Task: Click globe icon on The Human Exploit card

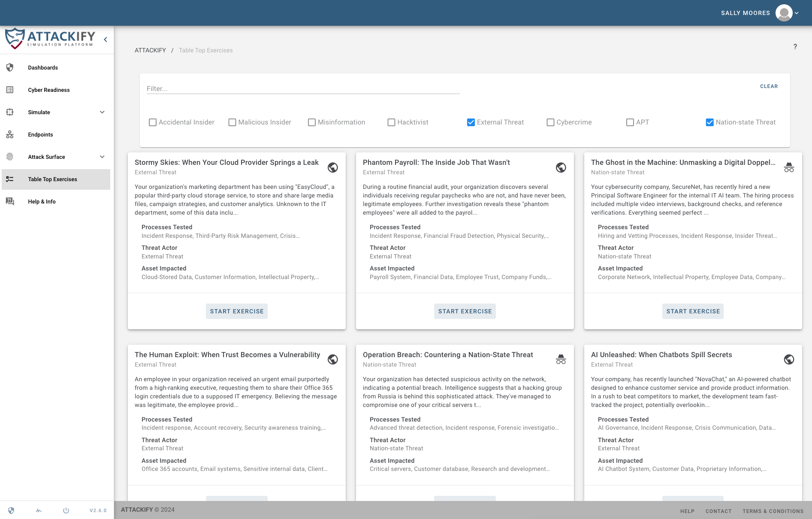Action: coord(333,359)
